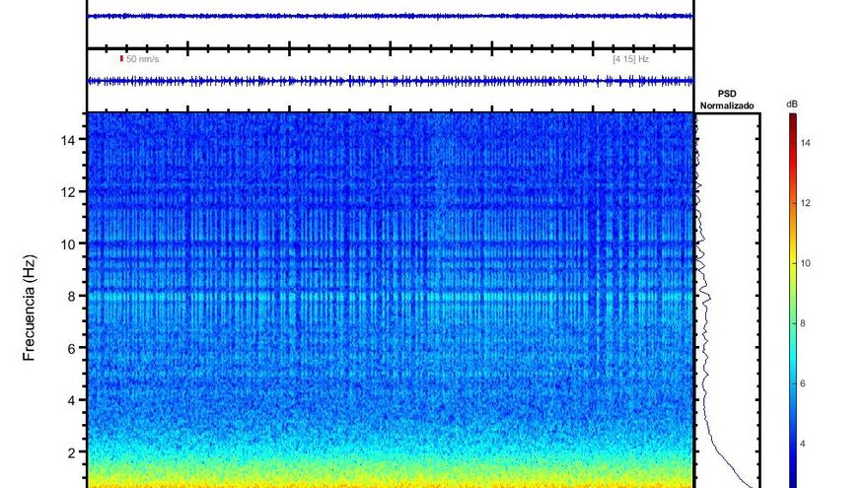Click the colorbar tick label 12
Image resolution: width=868 pixels, height=488 pixels.
pos(805,203)
